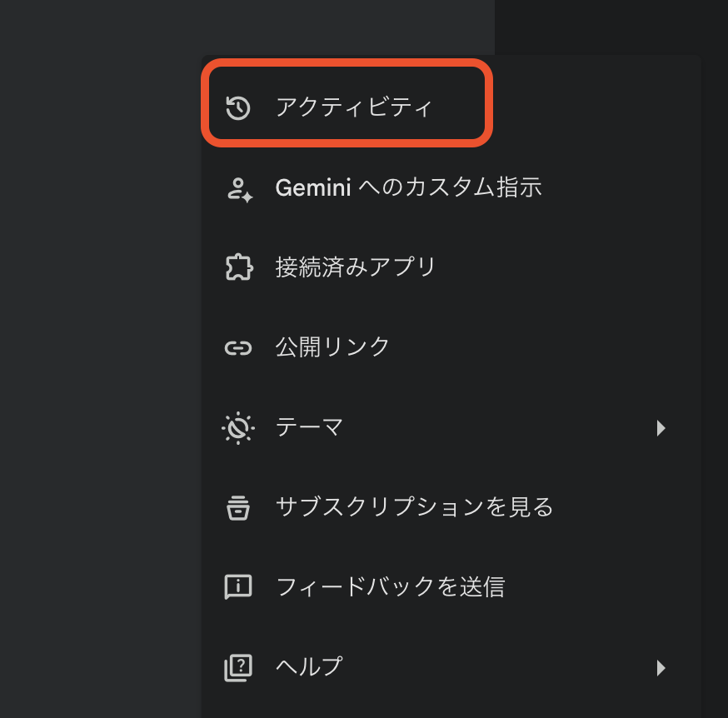
Task: Click the feedback speech bubble icon
Action: pyautogui.click(x=238, y=587)
